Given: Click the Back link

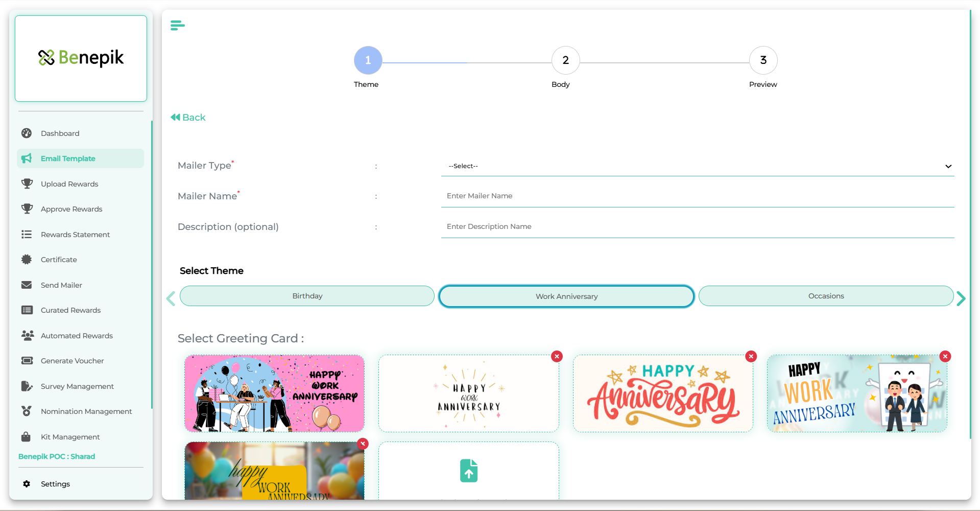Looking at the screenshot, I should pos(188,118).
